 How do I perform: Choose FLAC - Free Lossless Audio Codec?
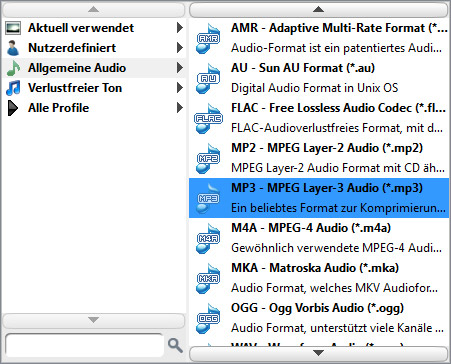[319, 118]
